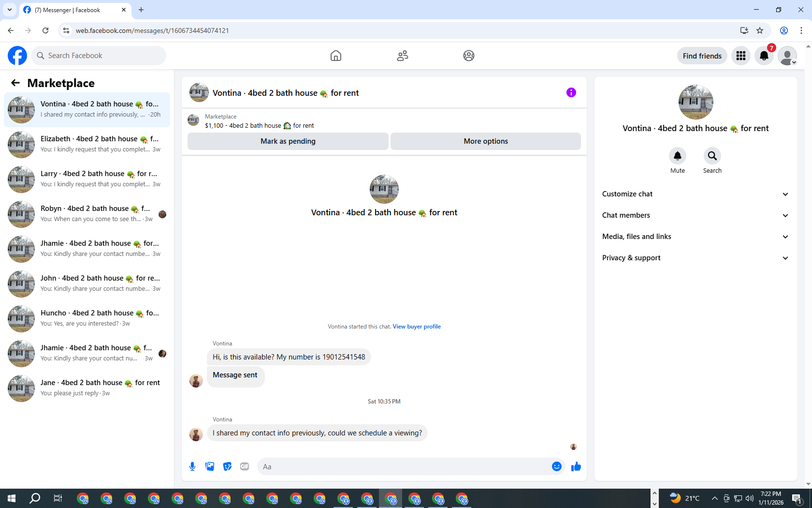Open the Home feed icon
The width and height of the screenshot is (812, 508).
[336, 56]
